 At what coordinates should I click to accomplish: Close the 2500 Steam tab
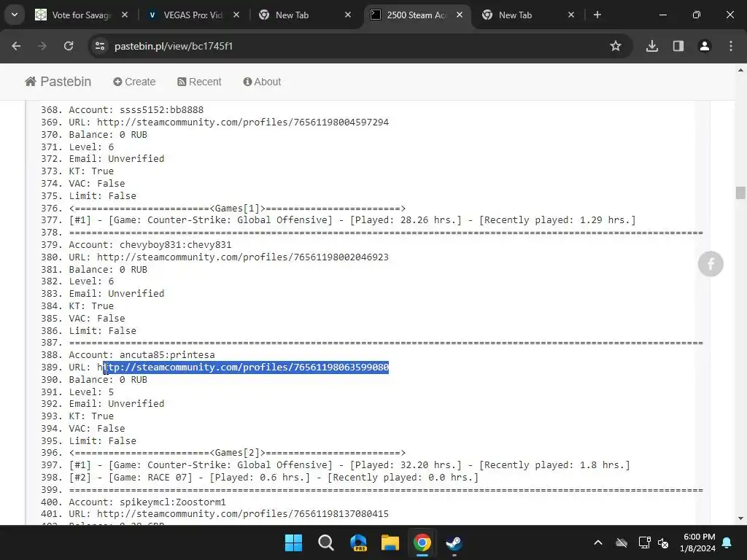460,15
